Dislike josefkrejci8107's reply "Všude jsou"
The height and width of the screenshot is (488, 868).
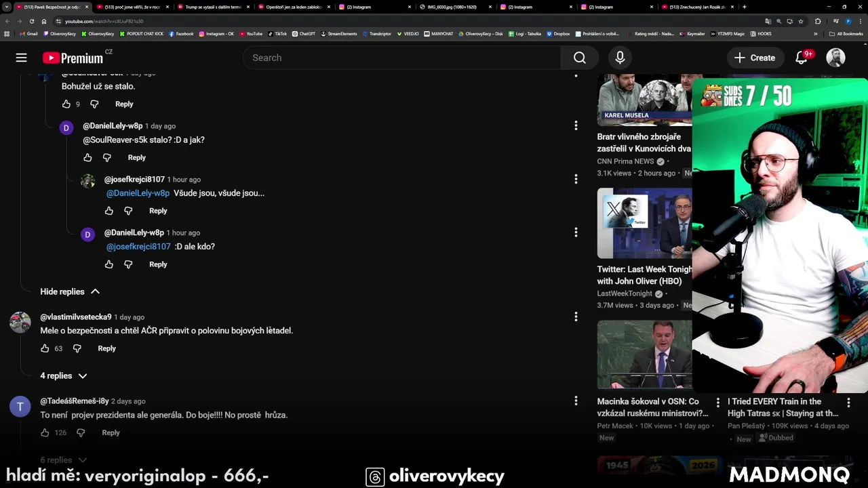pyautogui.click(x=128, y=211)
